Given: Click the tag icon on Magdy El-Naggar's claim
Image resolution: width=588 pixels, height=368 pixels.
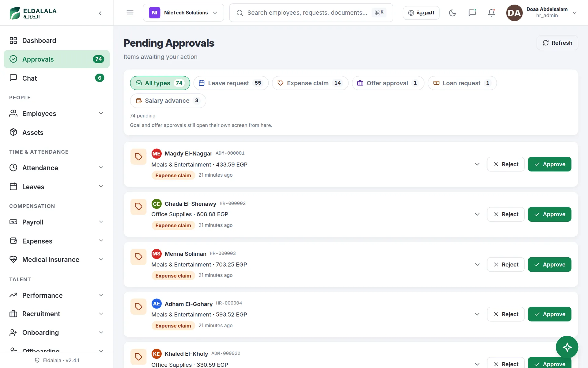Looking at the screenshot, I should [138, 157].
